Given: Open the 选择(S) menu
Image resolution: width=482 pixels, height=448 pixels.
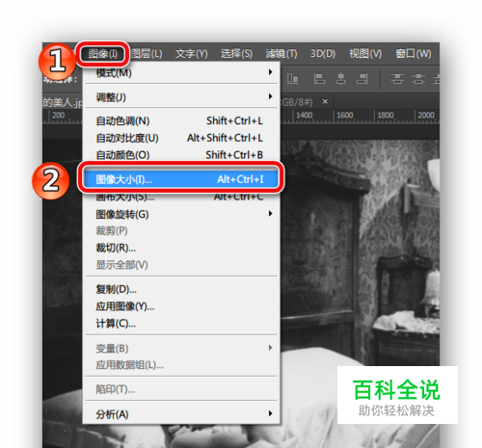Looking at the screenshot, I should pos(236,54).
